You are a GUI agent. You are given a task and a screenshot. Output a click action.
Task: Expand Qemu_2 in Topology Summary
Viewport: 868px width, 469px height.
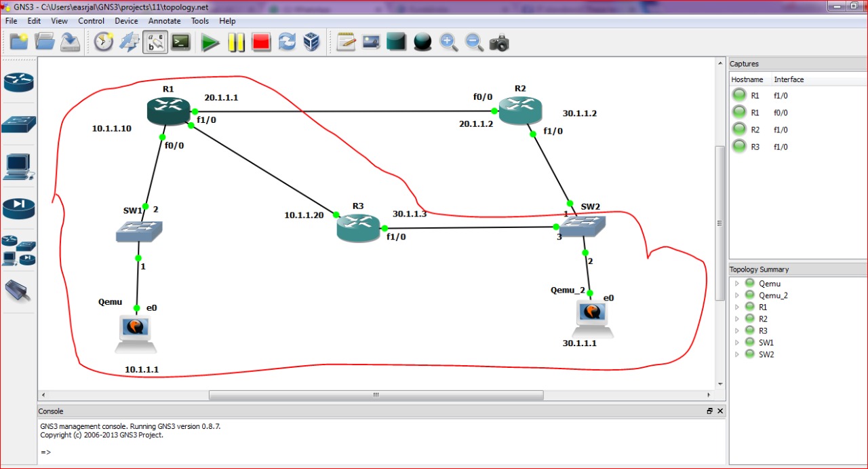736,295
